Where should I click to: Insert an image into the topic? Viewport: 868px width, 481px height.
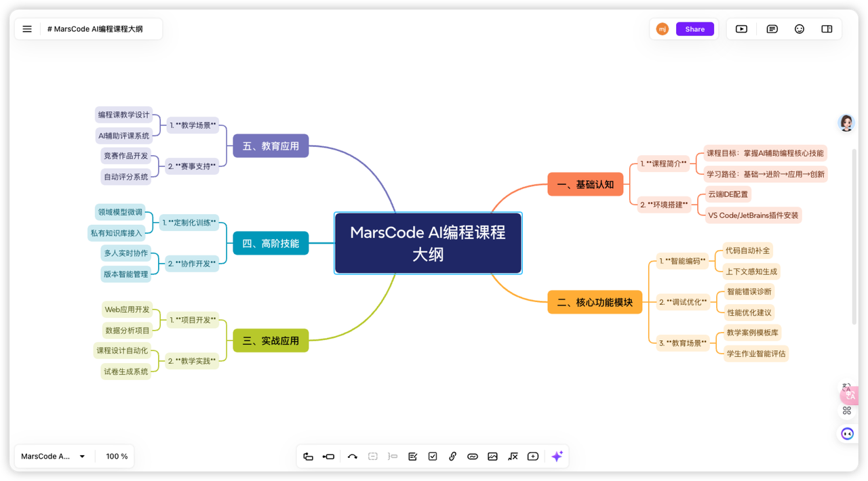[493, 457]
